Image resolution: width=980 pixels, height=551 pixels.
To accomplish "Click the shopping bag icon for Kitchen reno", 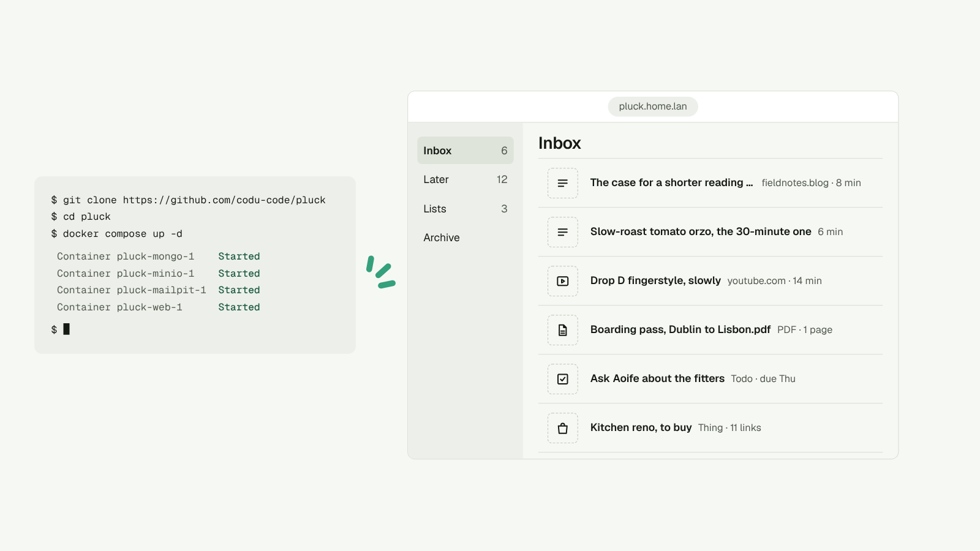I will click(x=562, y=428).
